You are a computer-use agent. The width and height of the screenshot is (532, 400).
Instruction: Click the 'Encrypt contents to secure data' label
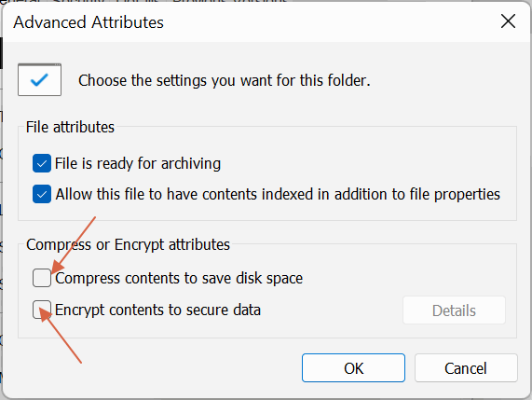[157, 310]
